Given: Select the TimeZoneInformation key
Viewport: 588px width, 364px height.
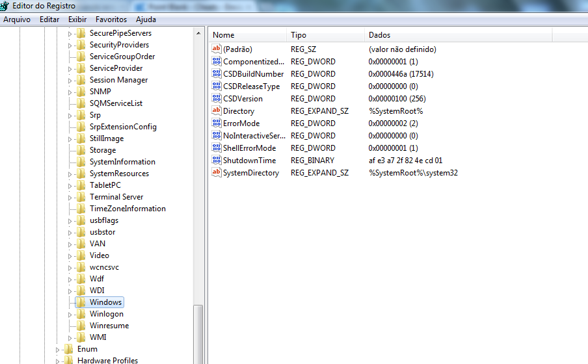Looking at the screenshot, I should point(127,209).
